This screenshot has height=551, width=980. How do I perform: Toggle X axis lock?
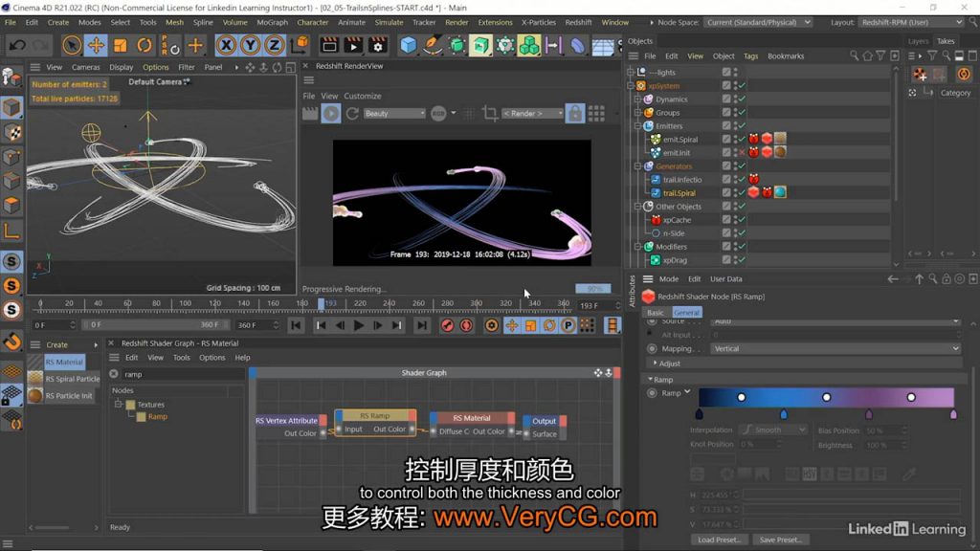click(x=226, y=45)
